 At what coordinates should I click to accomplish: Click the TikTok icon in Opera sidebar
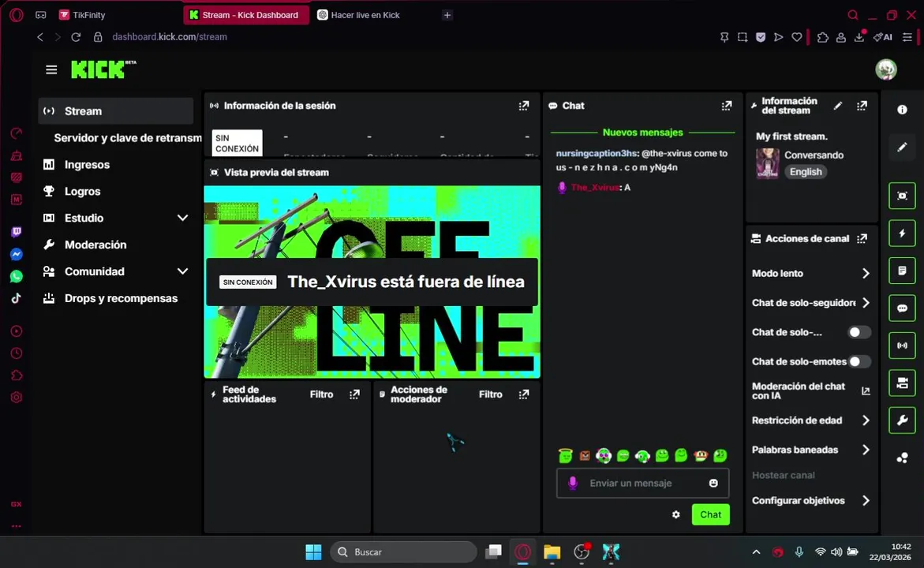click(17, 298)
